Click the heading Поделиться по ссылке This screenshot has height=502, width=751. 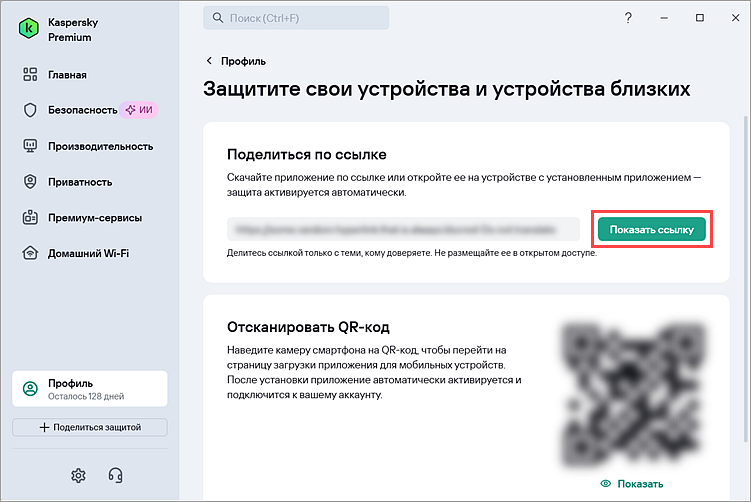click(307, 155)
